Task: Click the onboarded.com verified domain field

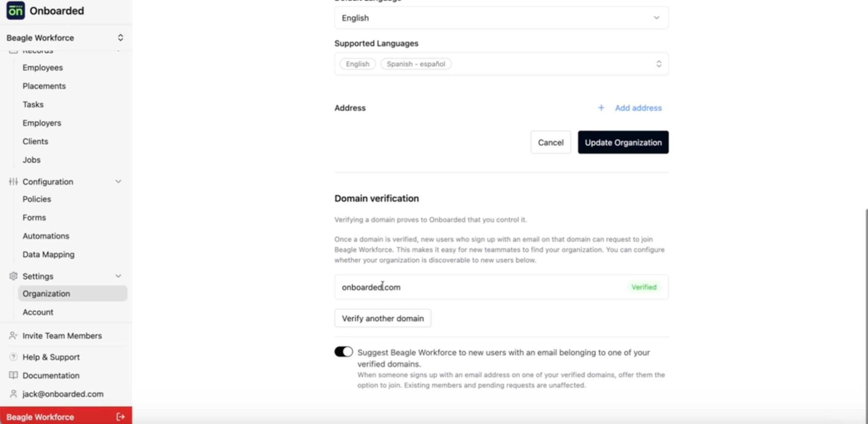Action: click(501, 287)
